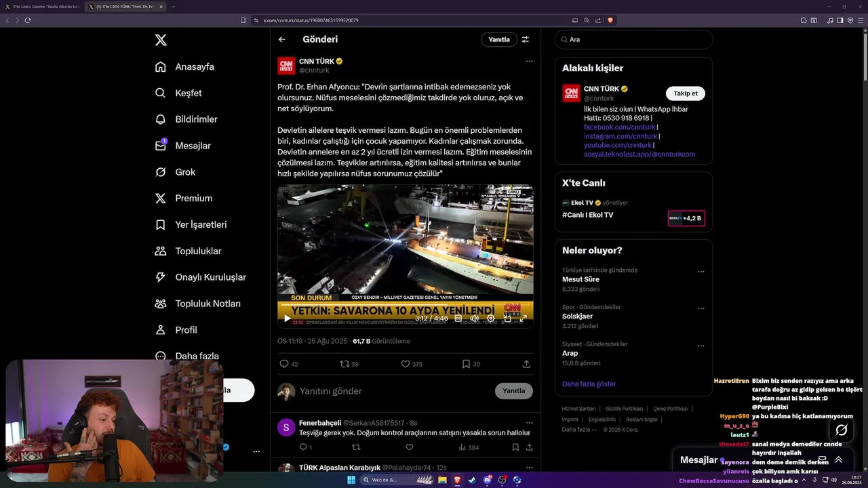
Task: Open Steam from the taskbar
Action: click(472, 480)
